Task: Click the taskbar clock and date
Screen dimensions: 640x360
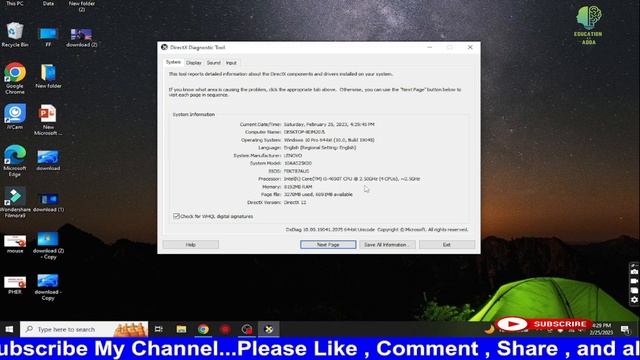Action: pyautogui.click(x=601, y=329)
